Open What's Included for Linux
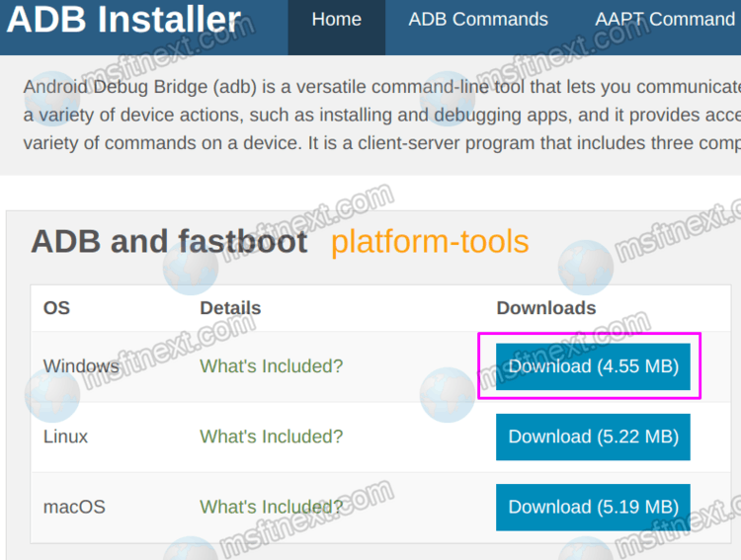Screen dimensions: 741x560 tap(271, 437)
